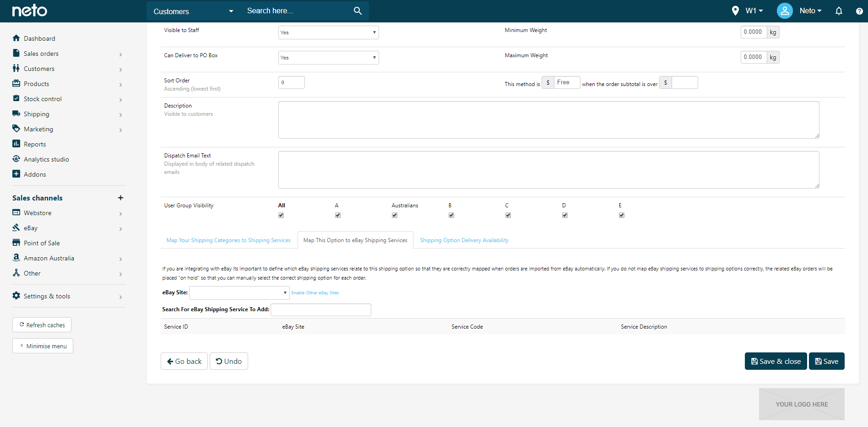Click the Dispatch Email Text area
Image resolution: width=868 pixels, height=427 pixels.
pyautogui.click(x=548, y=170)
